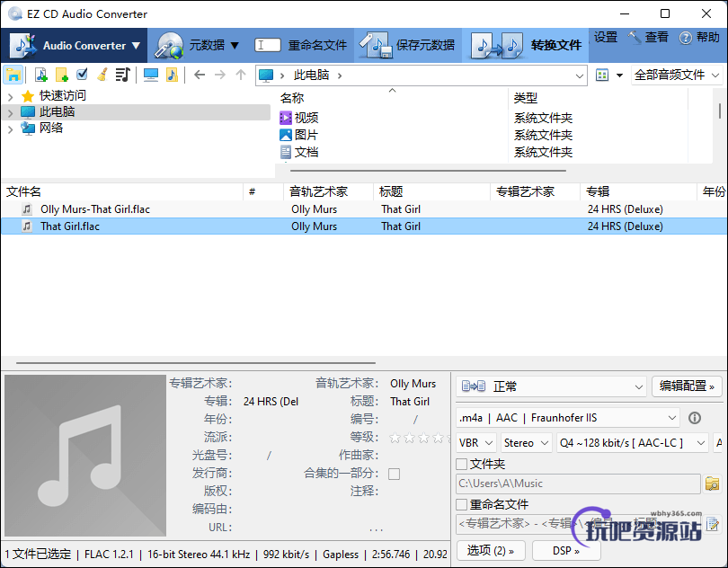Screen dimensions: 728x568
Task: Go forward with the right arrow
Action: [220, 75]
